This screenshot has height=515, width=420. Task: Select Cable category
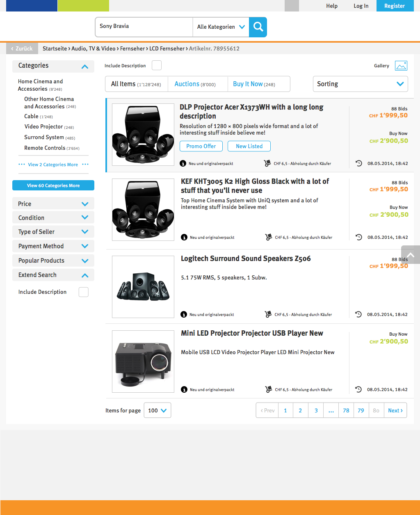38,117
